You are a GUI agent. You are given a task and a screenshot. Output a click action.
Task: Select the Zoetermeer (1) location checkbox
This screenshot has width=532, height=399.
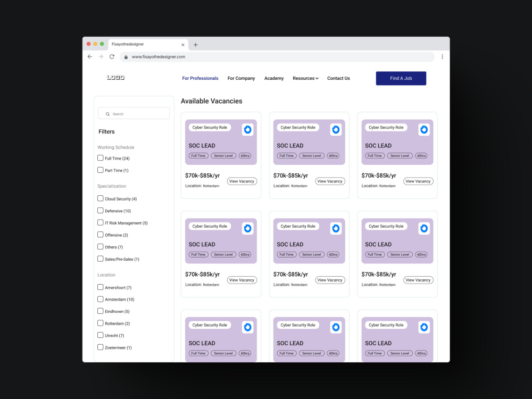pyautogui.click(x=101, y=347)
